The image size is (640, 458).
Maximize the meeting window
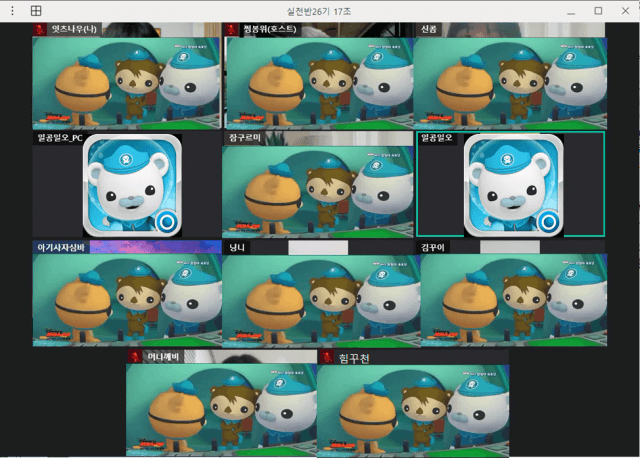tap(598, 11)
